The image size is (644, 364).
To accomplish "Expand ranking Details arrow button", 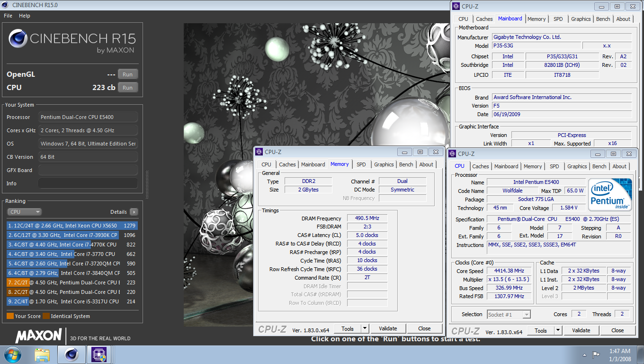I will (x=134, y=212).
